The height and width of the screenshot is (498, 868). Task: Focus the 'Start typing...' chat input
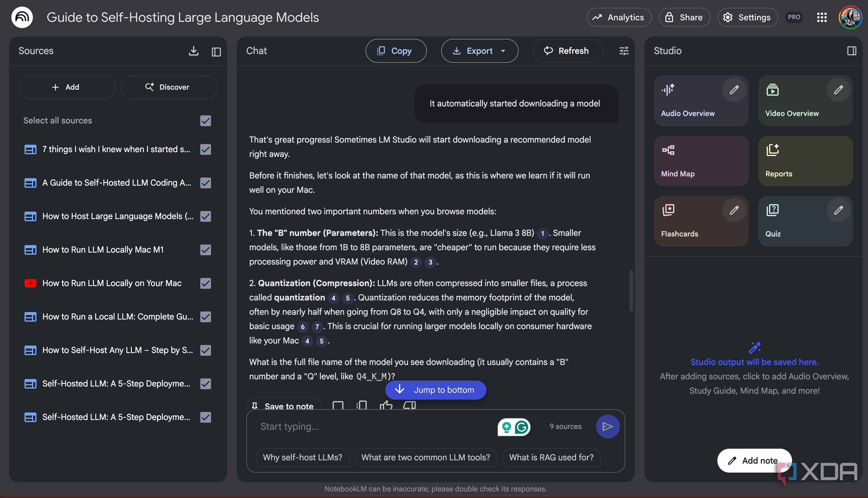pos(373,427)
